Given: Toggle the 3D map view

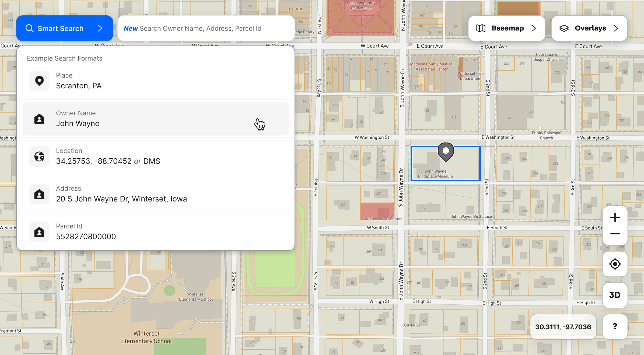Looking at the screenshot, I should pyautogui.click(x=615, y=295).
